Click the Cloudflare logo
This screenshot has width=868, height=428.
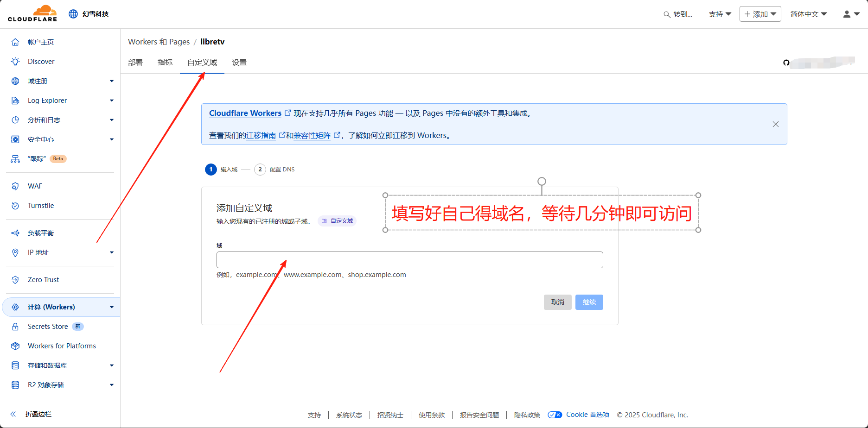32,13
